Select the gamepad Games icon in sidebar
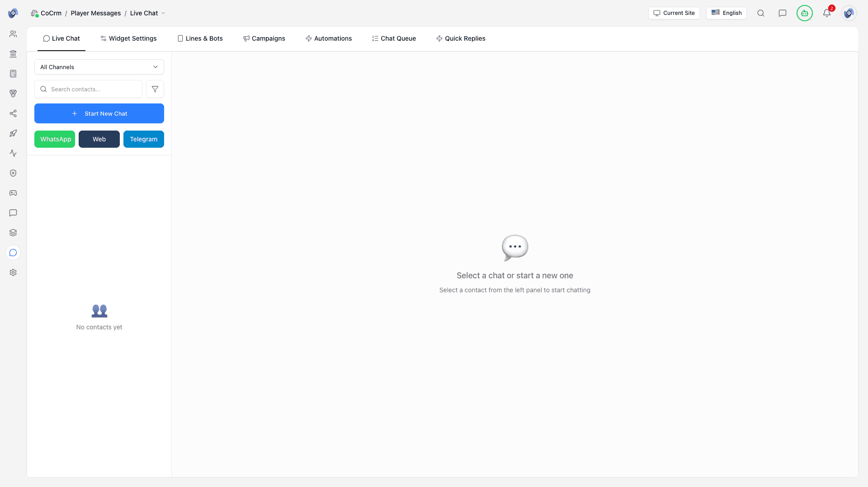The width and height of the screenshot is (868, 487). [13, 193]
